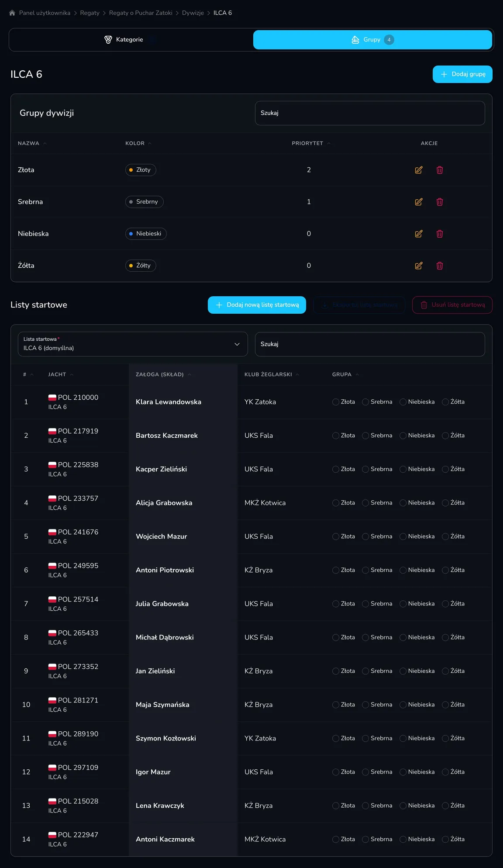The width and height of the screenshot is (503, 868).
Task: Delete the Złota group
Action: pos(440,170)
